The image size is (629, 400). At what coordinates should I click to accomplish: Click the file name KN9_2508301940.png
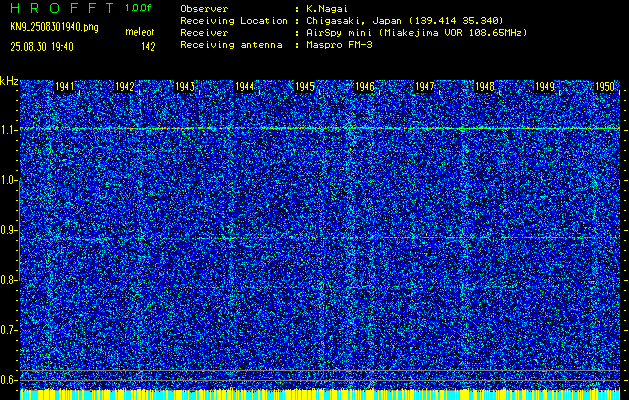[x=54, y=27]
